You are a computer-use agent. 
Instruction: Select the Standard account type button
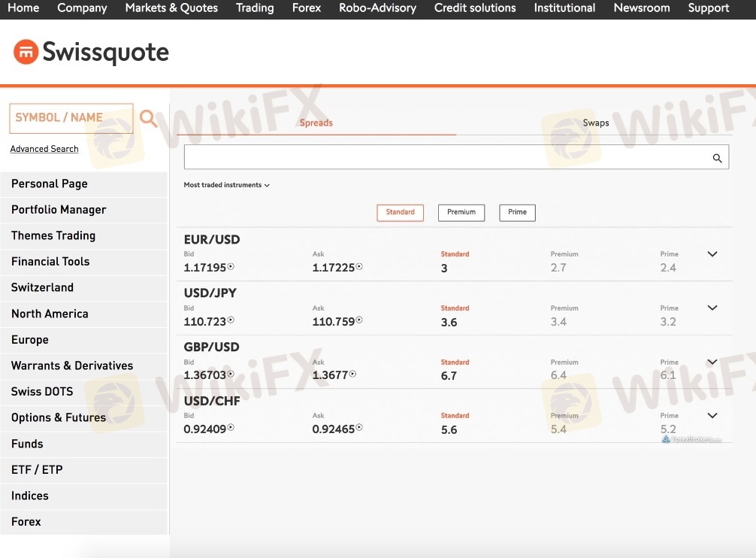point(400,213)
